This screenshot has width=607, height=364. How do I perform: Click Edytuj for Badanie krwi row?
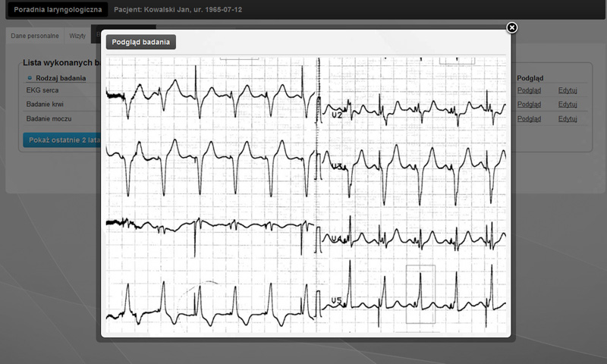568,104
